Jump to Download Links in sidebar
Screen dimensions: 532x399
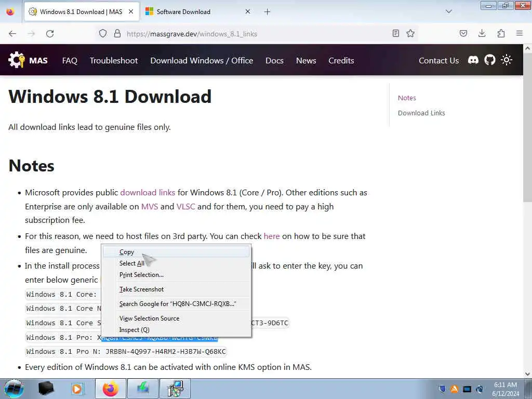(421, 113)
